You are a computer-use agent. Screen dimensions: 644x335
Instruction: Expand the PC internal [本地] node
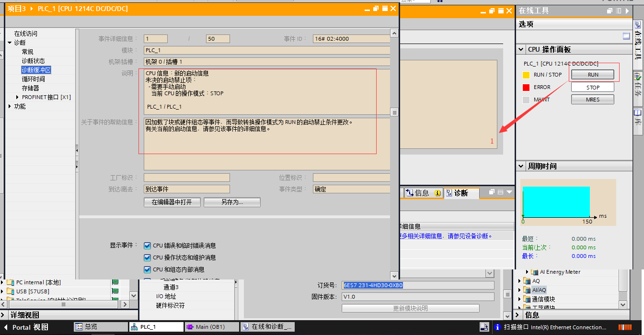click(3, 282)
